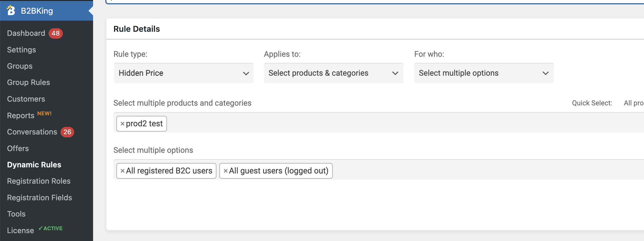Click the 'Select multiple products and categories' label
Screen dimensions: 644x241
click(182, 103)
